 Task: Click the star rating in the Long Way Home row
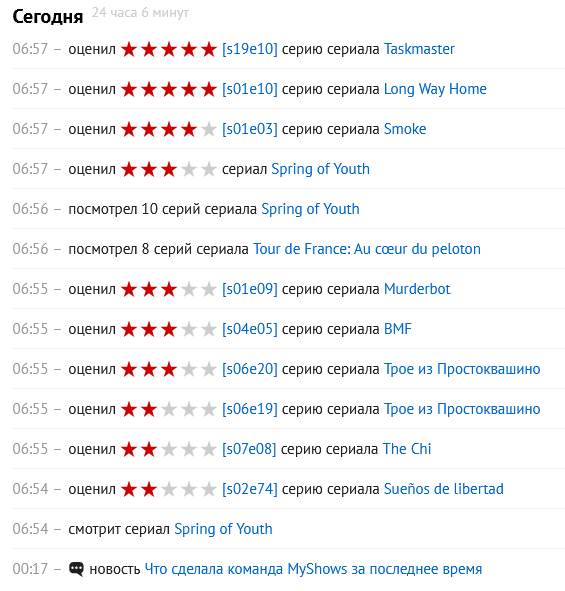pyautogui.click(x=169, y=89)
